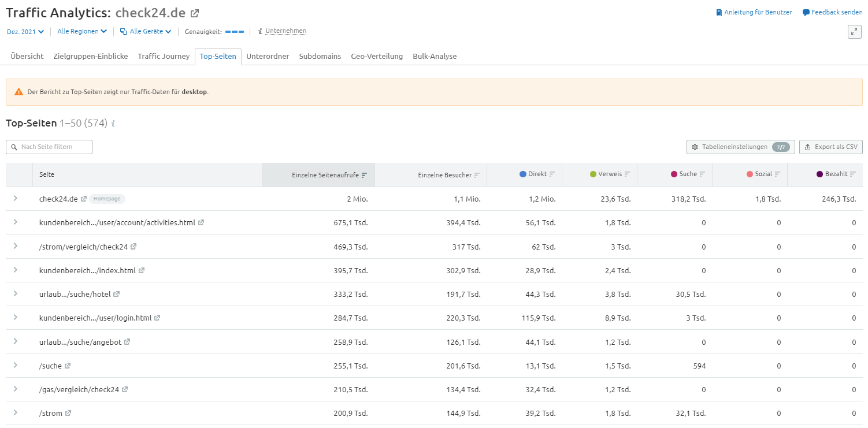Viewport: 868px width, 428px height.
Task: Click the Top-Seiten info icon
Action: (113, 124)
